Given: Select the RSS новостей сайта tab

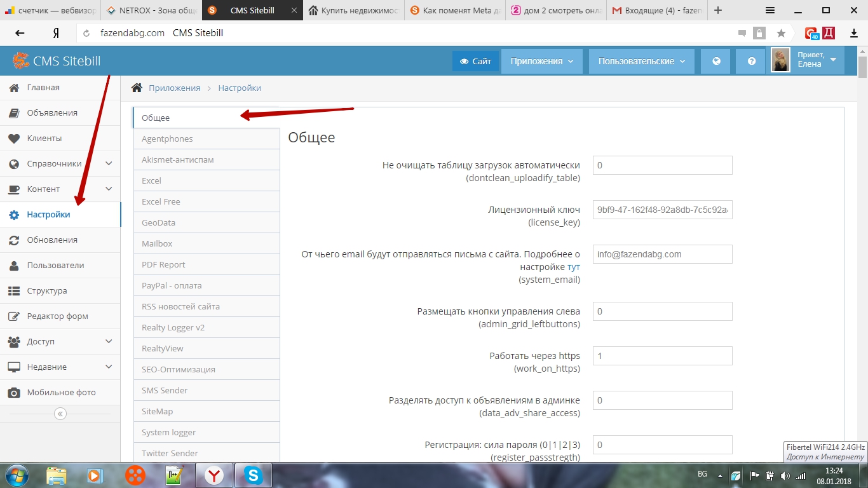Looking at the screenshot, I should [207, 306].
